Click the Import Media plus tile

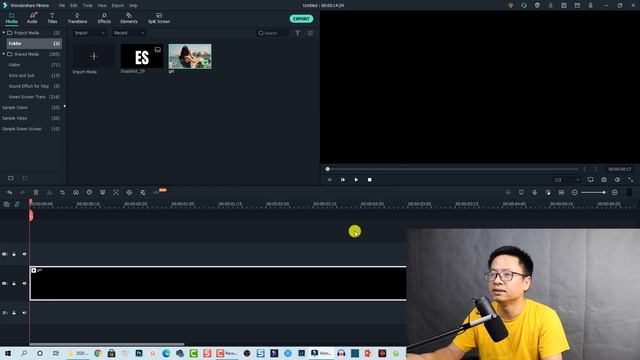click(94, 57)
